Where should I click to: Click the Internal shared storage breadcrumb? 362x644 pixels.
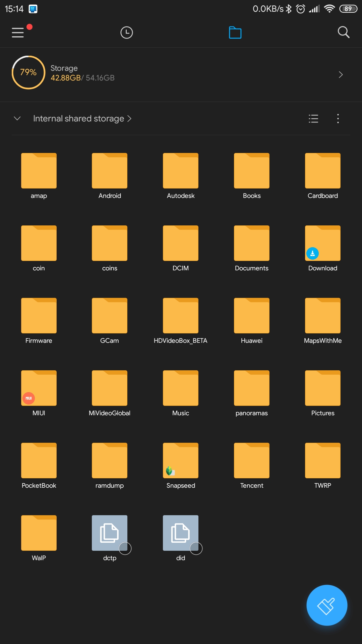click(x=82, y=118)
